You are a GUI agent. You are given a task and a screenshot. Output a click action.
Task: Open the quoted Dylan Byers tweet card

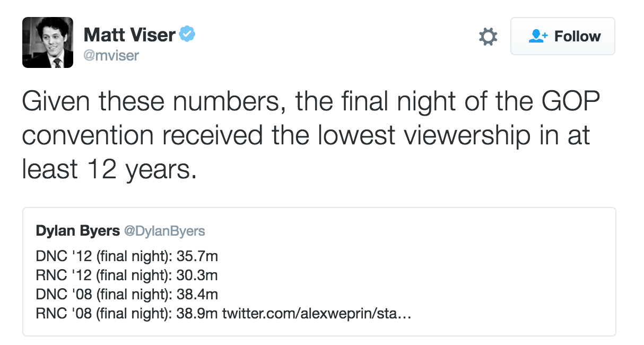319,272
